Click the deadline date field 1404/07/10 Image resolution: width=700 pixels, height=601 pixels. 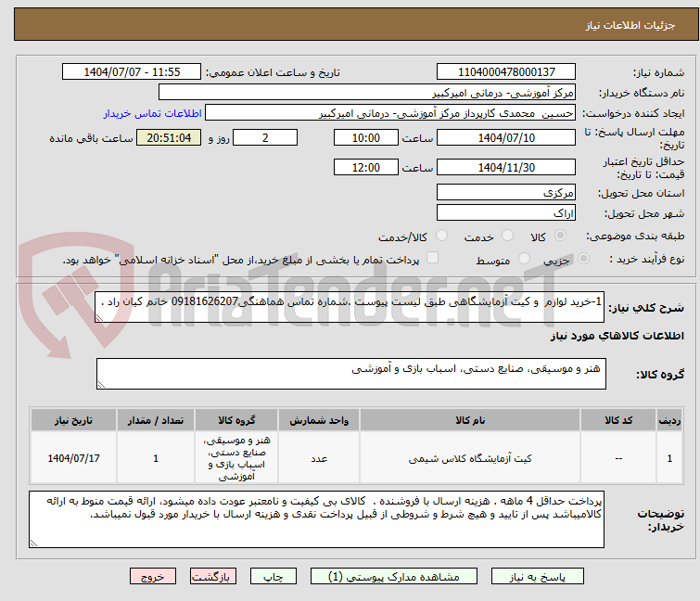[506, 137]
